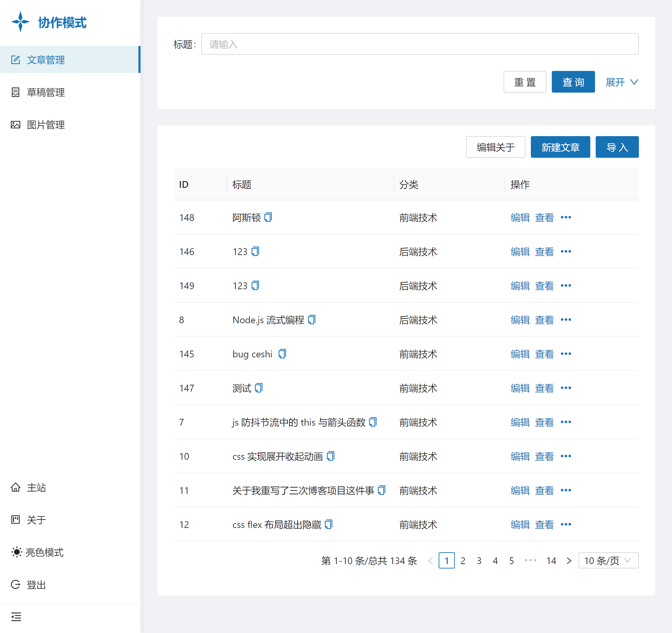Viewport: 672px width, 633px height.
Task: Open more actions for row ID 12
Action: coord(566,525)
